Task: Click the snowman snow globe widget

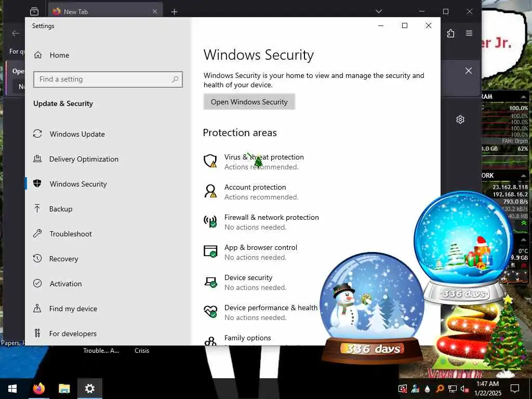Action: click(372, 307)
